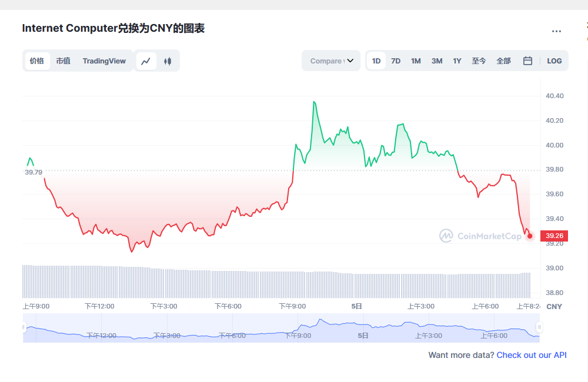The image size is (588, 382).
Task: Select the 7D time range
Action: (396, 61)
